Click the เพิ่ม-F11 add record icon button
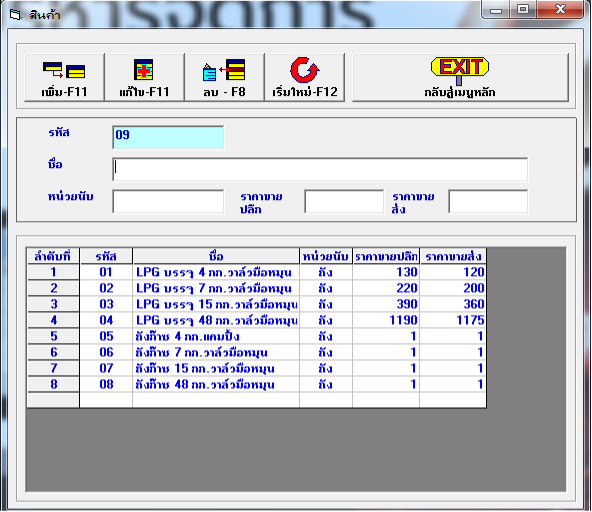Viewport: 592px width, 512px height. (64, 77)
